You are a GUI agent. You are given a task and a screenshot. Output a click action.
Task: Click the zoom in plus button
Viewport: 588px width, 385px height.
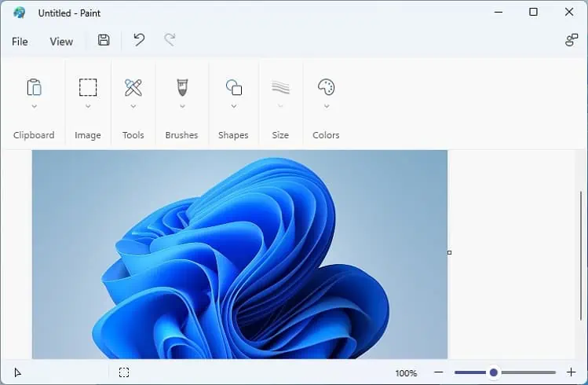point(572,372)
